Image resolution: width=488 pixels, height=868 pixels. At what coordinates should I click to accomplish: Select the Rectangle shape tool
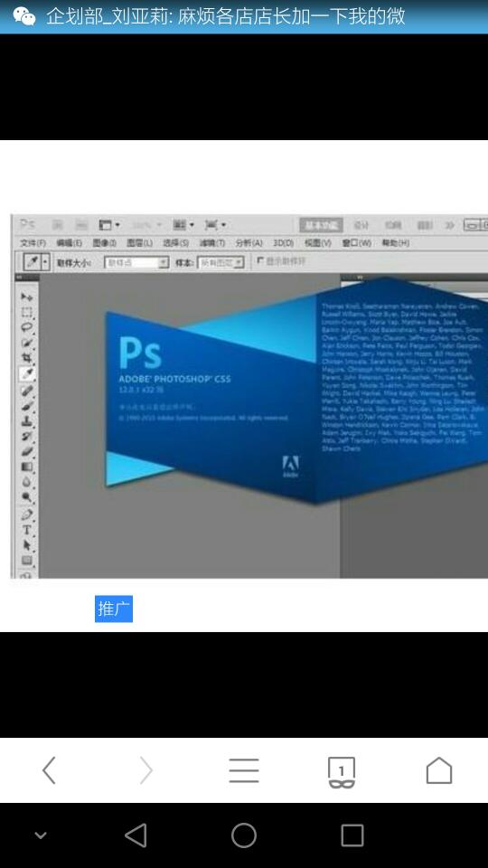tap(26, 561)
